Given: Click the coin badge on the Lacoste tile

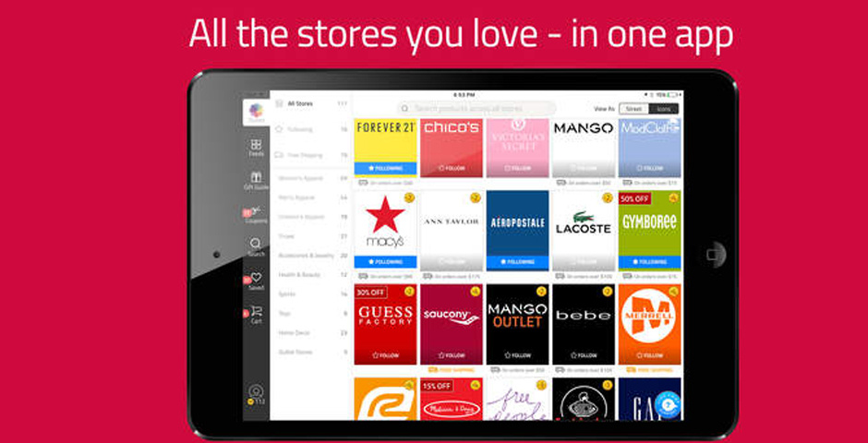Looking at the screenshot, I should click(x=608, y=198).
